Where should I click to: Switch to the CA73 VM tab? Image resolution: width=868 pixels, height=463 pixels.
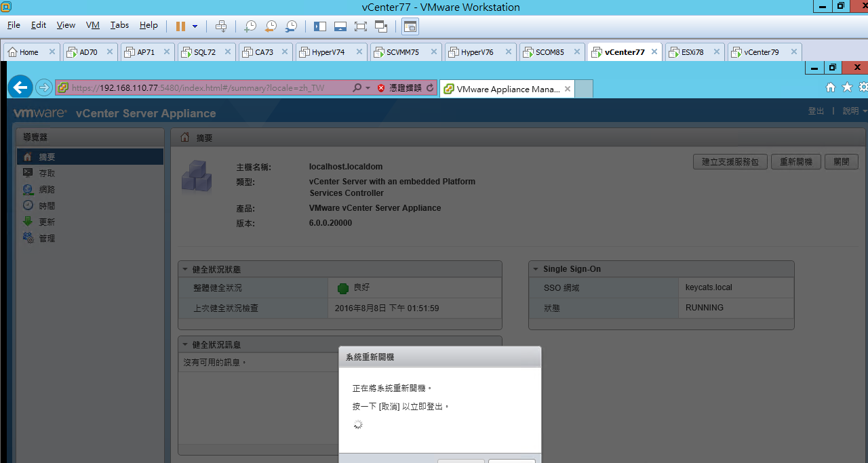point(266,52)
